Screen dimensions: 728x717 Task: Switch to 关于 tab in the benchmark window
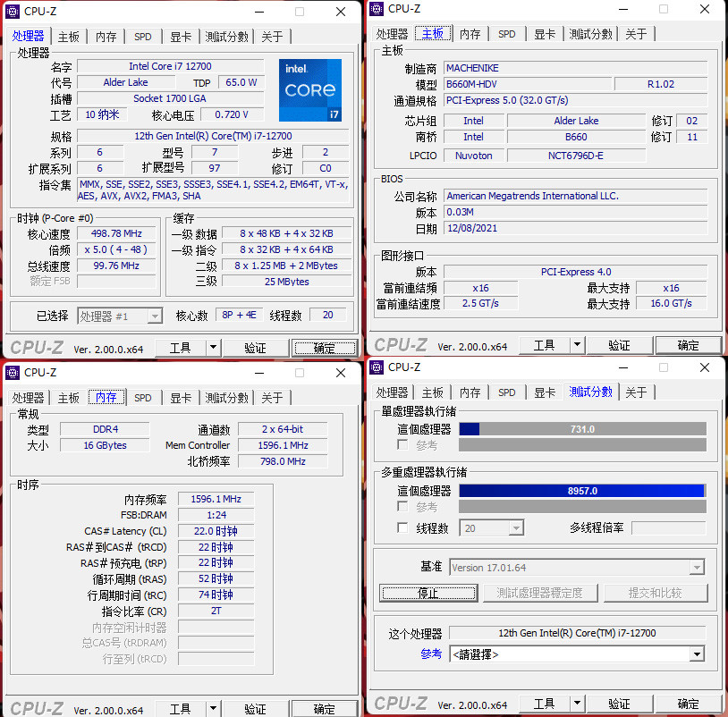click(636, 392)
